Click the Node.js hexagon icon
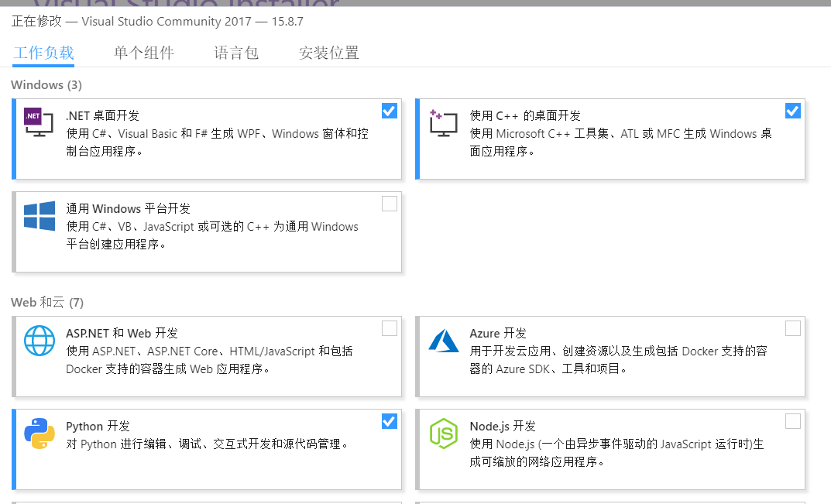The height and width of the screenshot is (504, 831). (444, 434)
